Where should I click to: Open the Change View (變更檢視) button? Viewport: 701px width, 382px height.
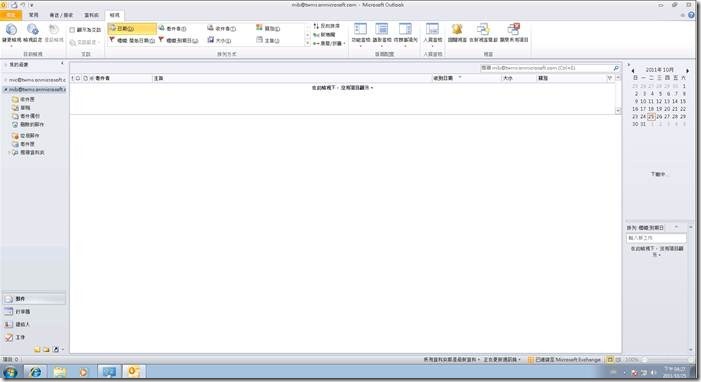point(11,34)
